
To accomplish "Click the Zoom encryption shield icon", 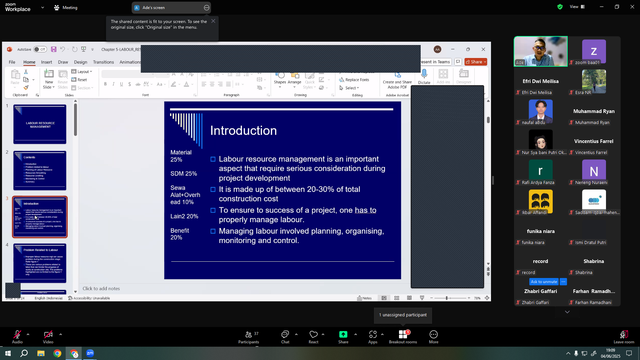I will coord(560,7).
